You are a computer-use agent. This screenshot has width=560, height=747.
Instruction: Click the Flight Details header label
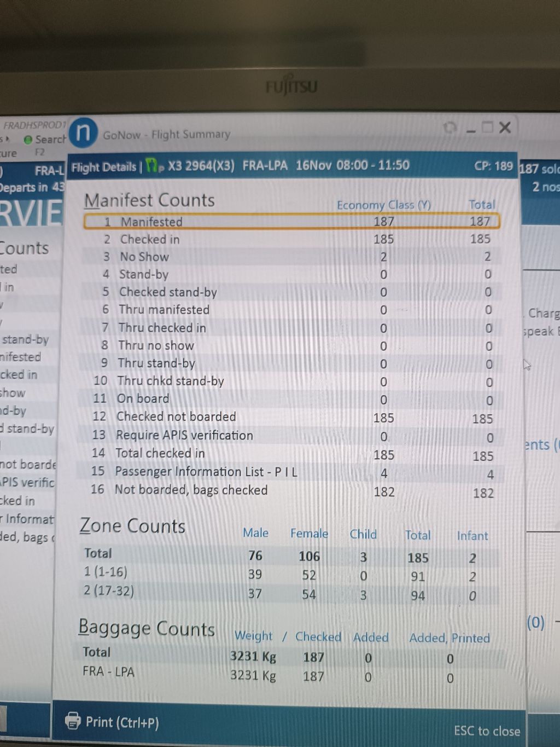click(x=103, y=167)
